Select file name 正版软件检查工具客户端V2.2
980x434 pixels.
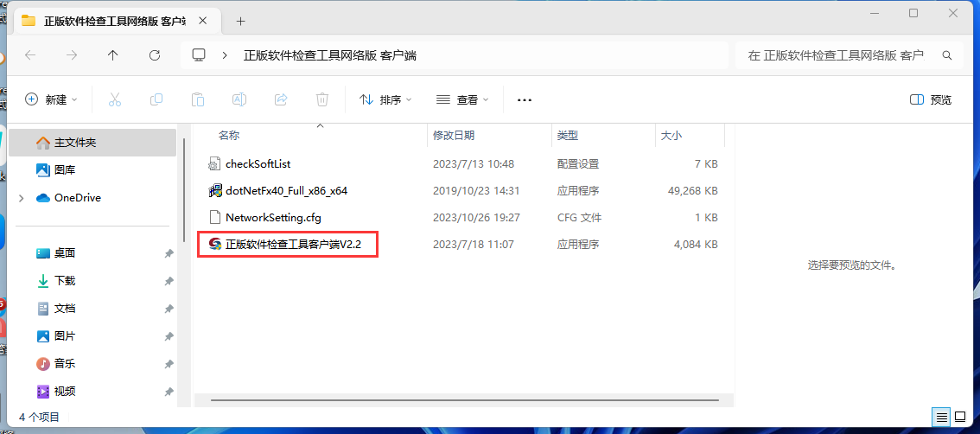pyautogui.click(x=294, y=245)
